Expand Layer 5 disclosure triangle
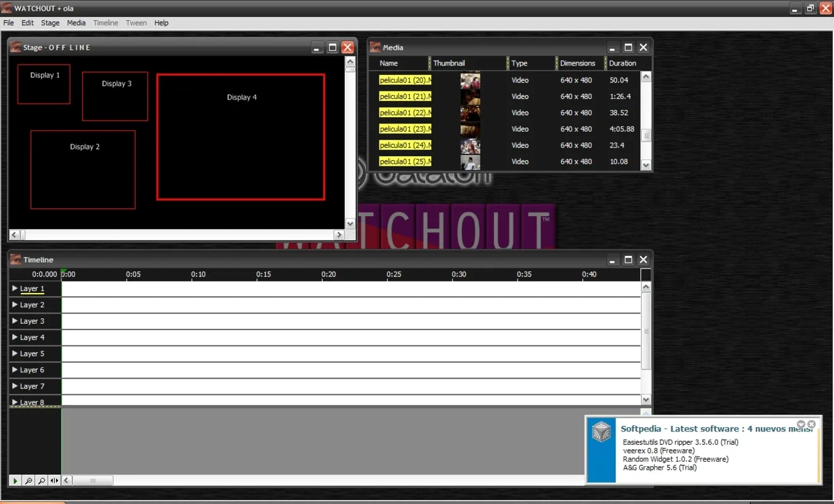This screenshot has height=504, width=834. tap(15, 354)
